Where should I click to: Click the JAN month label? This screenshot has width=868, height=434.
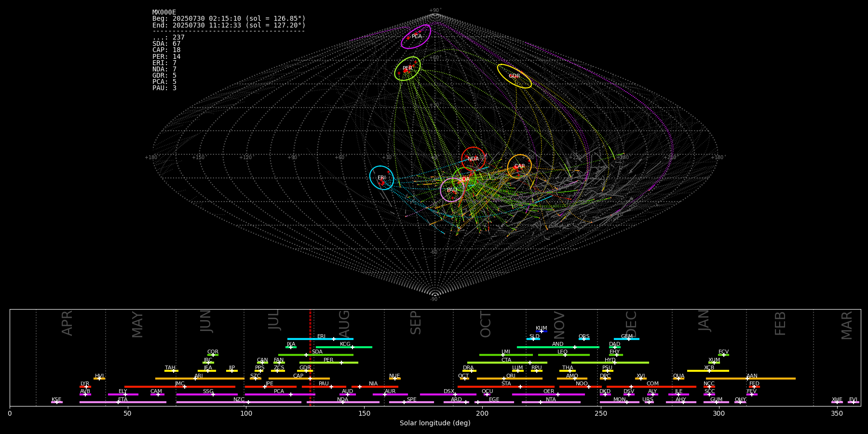(x=704, y=321)
